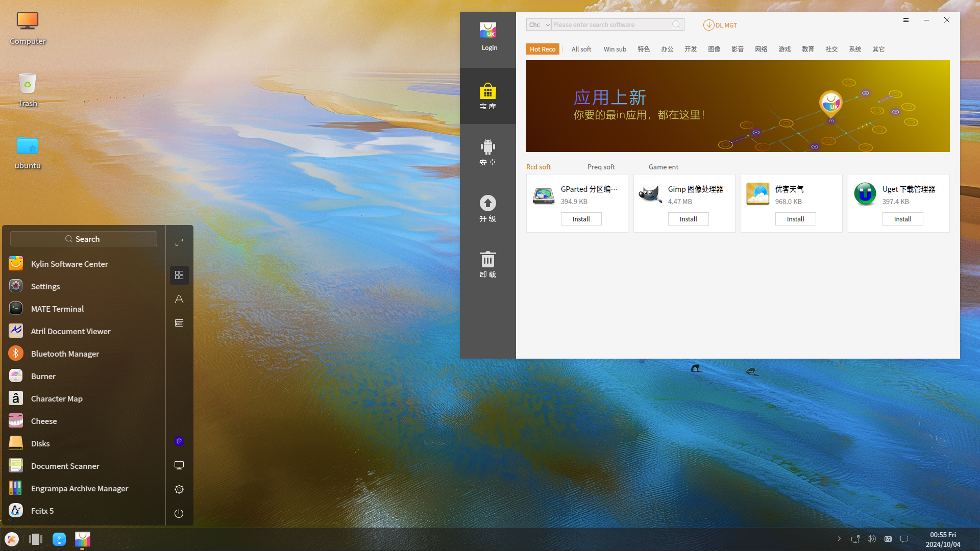Open the file manager icon on taskbar
The width and height of the screenshot is (980, 551).
coord(59,539)
